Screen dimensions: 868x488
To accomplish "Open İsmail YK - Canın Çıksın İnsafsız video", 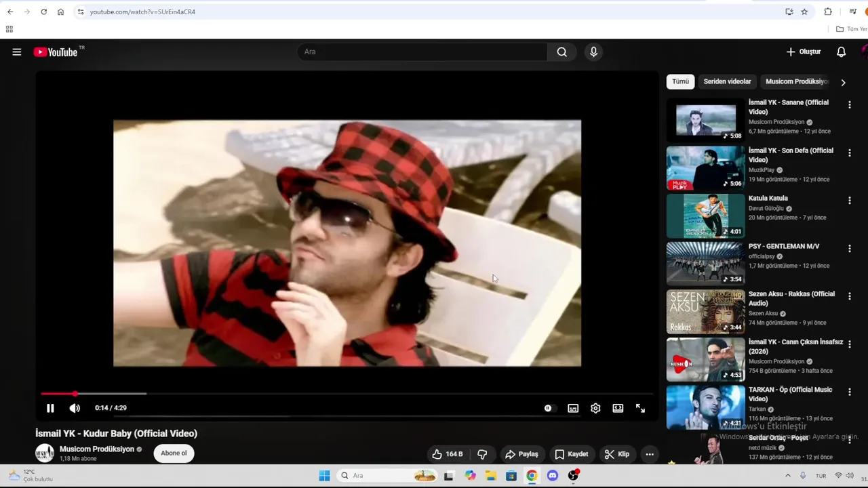I will pos(705,359).
